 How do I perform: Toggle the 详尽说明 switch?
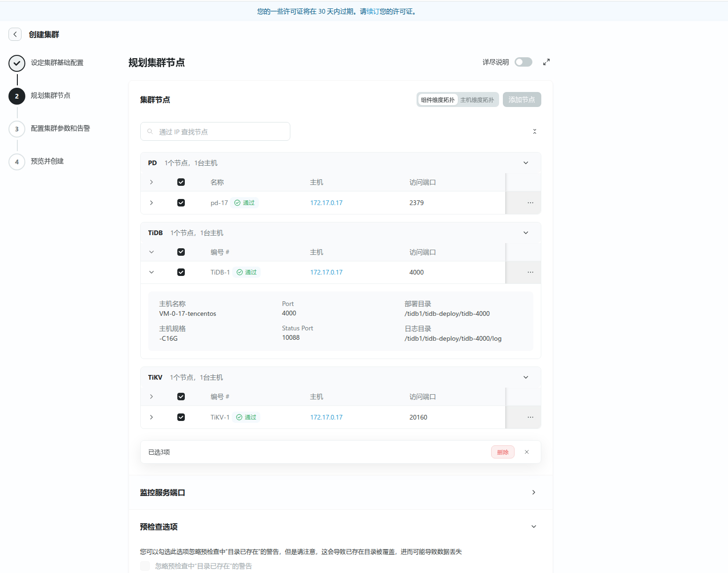tap(523, 62)
